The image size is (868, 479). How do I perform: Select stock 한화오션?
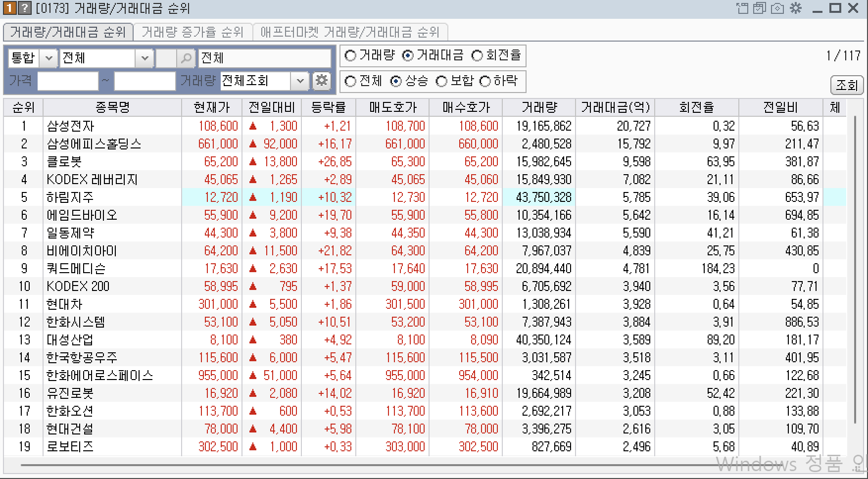(x=70, y=411)
